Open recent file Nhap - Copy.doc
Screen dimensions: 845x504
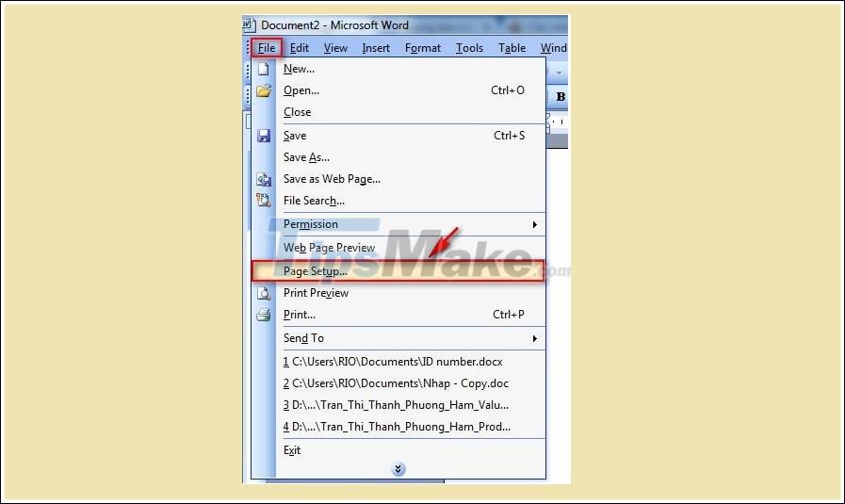coord(398,383)
